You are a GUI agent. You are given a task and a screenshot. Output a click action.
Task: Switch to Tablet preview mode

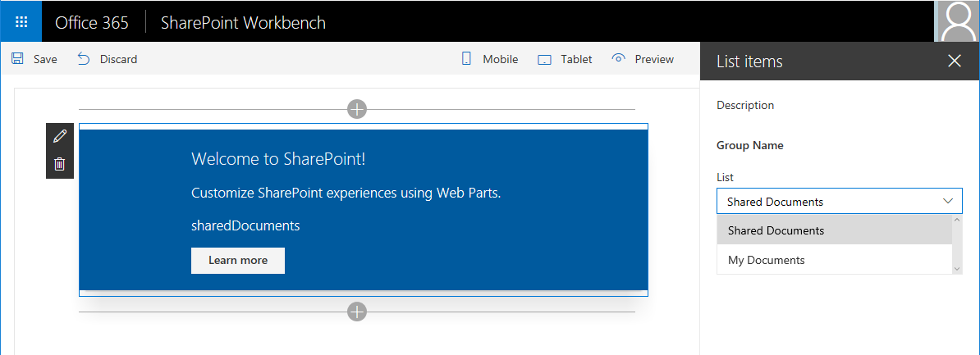(565, 59)
